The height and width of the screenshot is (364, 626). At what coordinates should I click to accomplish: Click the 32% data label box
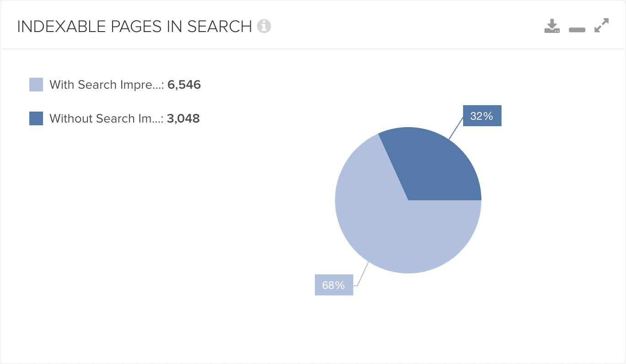(482, 116)
